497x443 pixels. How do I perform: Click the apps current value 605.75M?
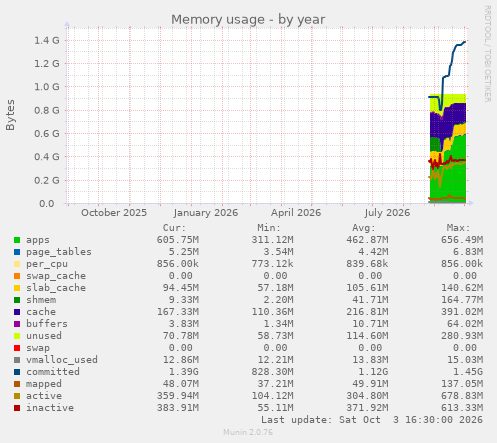click(x=178, y=240)
